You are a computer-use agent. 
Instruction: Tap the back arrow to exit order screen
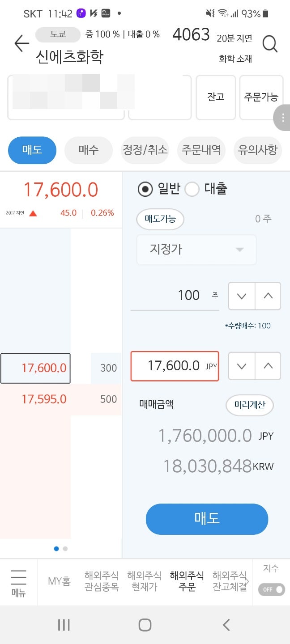click(x=21, y=43)
